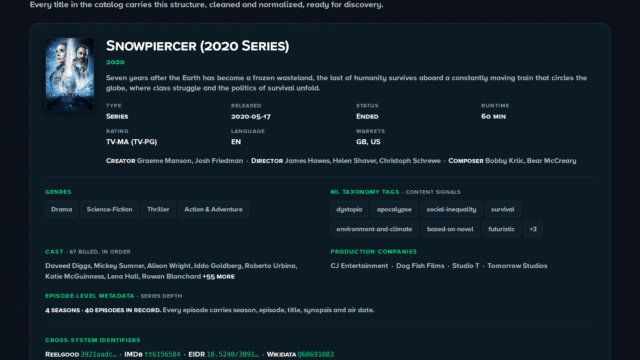Expand the +55 more cast list
The image size is (640, 360).
tap(219, 276)
